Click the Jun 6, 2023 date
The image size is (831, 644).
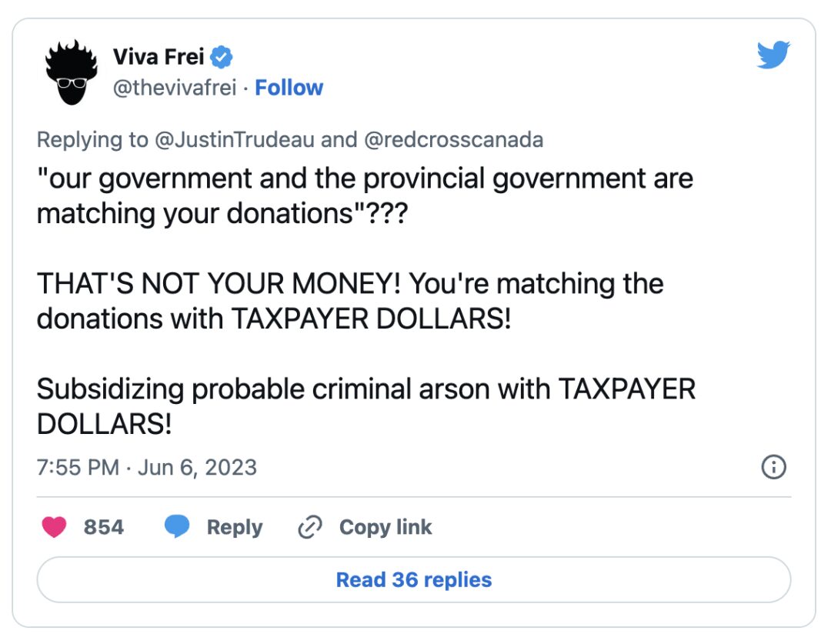pos(197,468)
